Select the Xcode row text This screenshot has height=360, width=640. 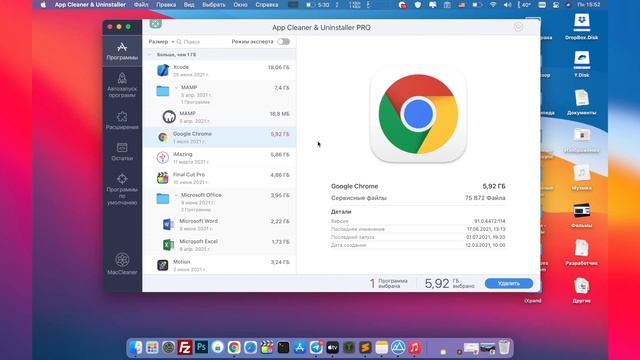point(181,67)
